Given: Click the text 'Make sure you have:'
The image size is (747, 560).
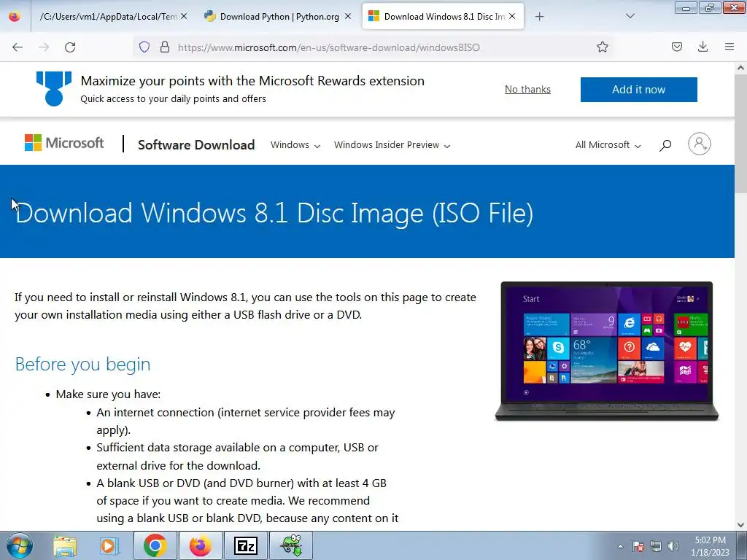Looking at the screenshot, I should point(108,394).
